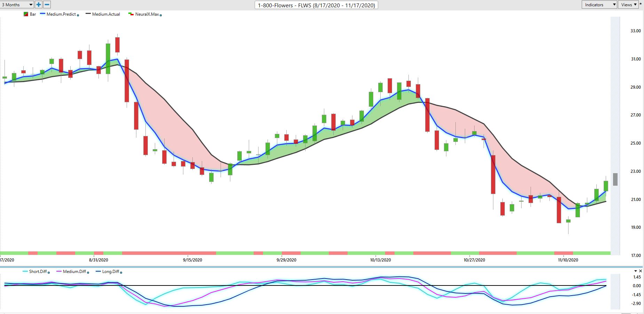This screenshot has height=314, width=644.
Task: Click the info dot beside Long.Diff
Action: [x=121, y=272]
